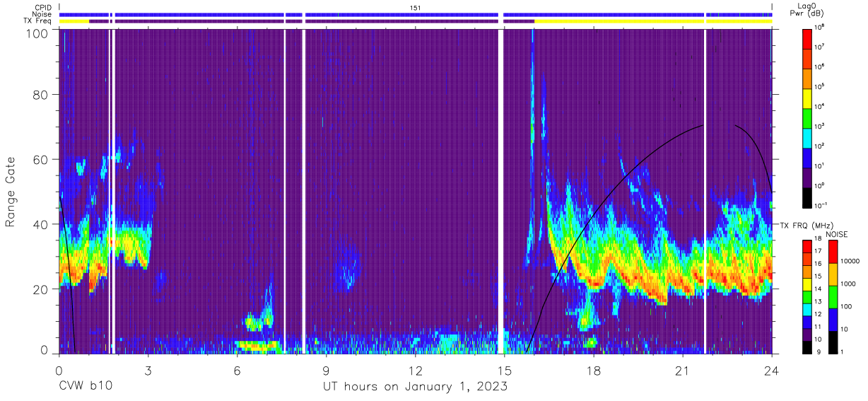The width and height of the screenshot is (868, 401).
Task: Click UT hour tick '18' on time axis
Action: [593, 369]
